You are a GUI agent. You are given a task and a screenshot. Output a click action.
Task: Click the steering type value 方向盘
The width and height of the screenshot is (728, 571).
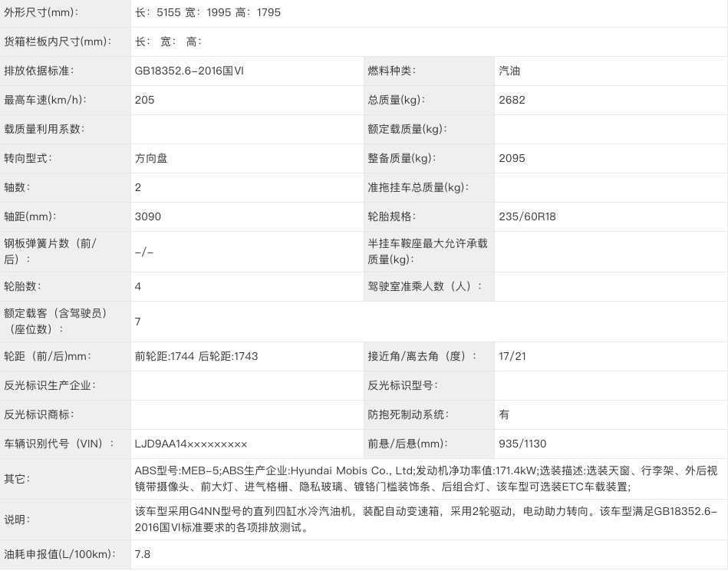[x=151, y=159]
